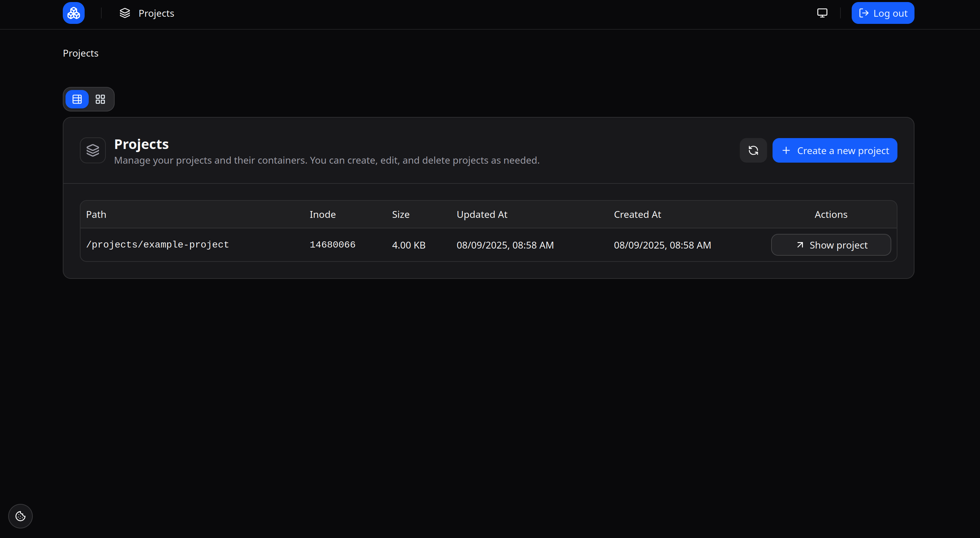Click the arrow icon on Show project
980x538 pixels.
point(800,245)
